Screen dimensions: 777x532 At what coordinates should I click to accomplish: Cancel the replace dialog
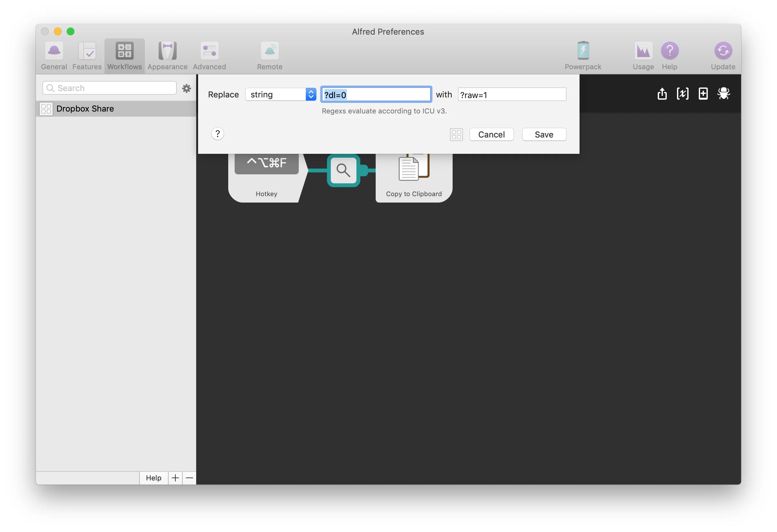[491, 134]
